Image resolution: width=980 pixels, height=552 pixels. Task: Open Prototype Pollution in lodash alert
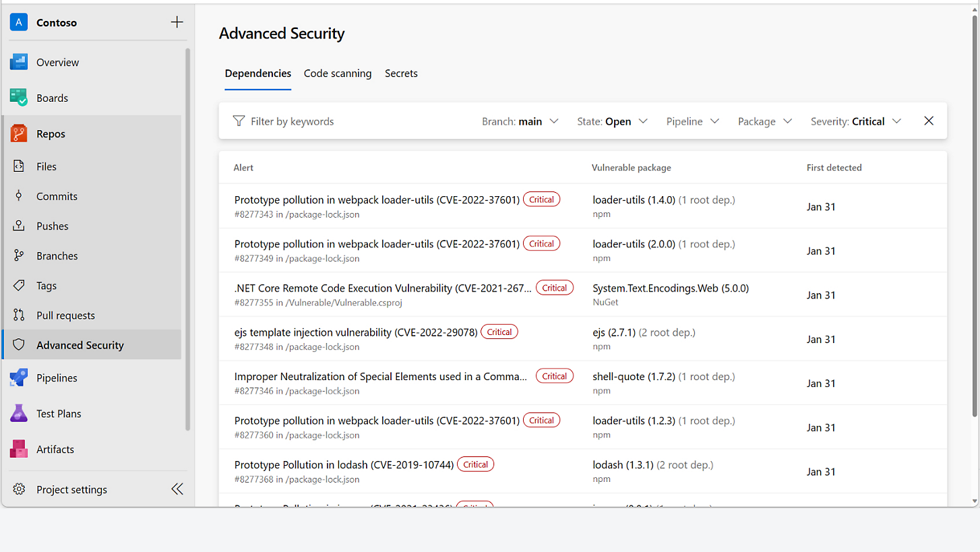pyautogui.click(x=344, y=464)
